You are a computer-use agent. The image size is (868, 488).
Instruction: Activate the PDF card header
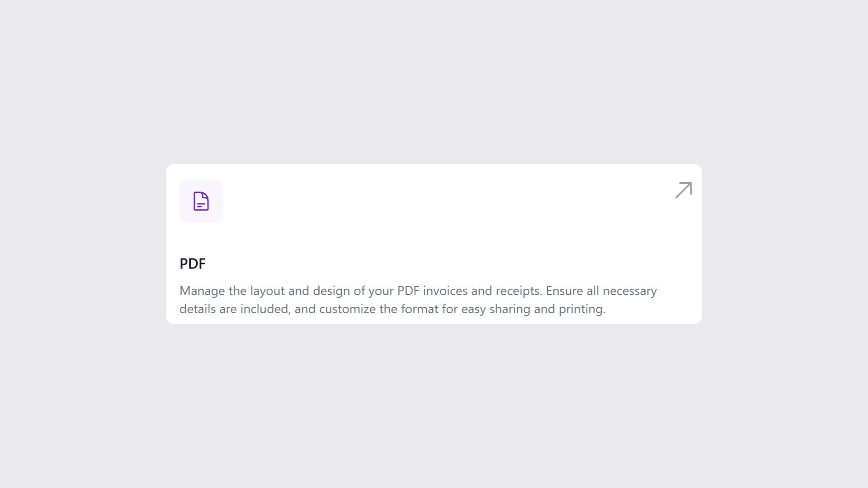(x=192, y=263)
